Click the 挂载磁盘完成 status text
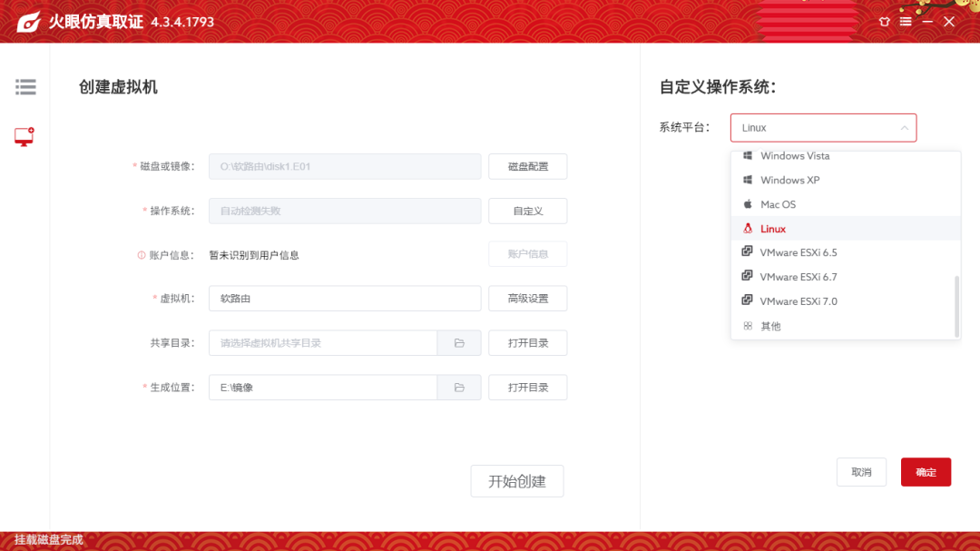This screenshot has width=980, height=551. point(49,540)
